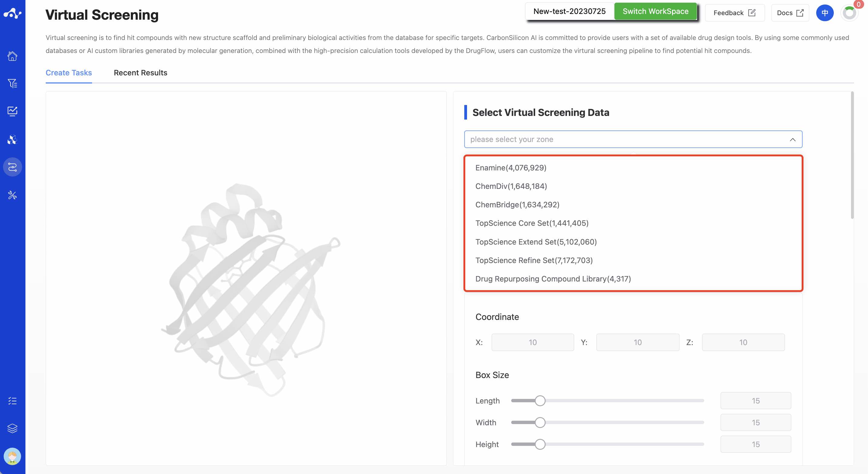Click the Switch WorkSpace button
Image resolution: width=868 pixels, height=474 pixels.
pos(655,12)
